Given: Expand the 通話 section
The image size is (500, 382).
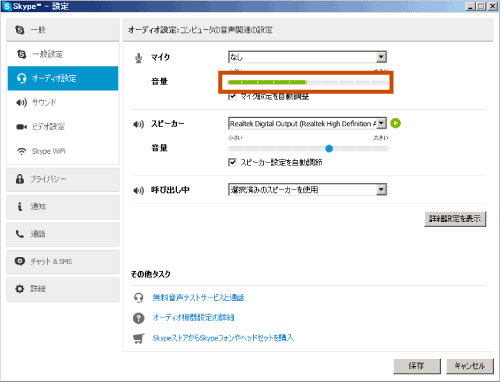Looking at the screenshot, I should point(63,234).
